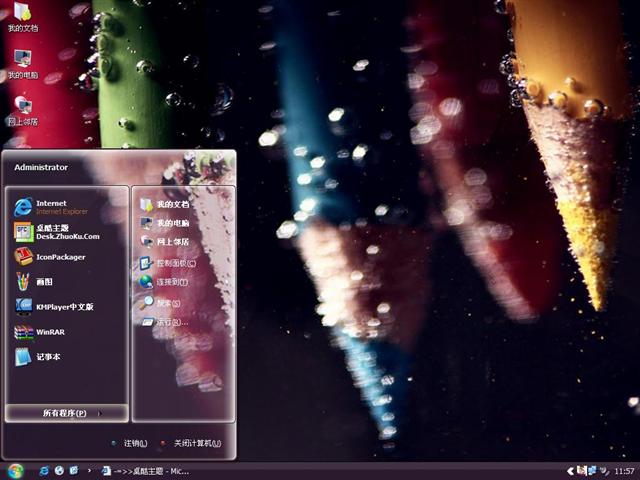
Task: Switch to the 桌酷主题 - Mic... taskbar window
Action: click(x=145, y=471)
